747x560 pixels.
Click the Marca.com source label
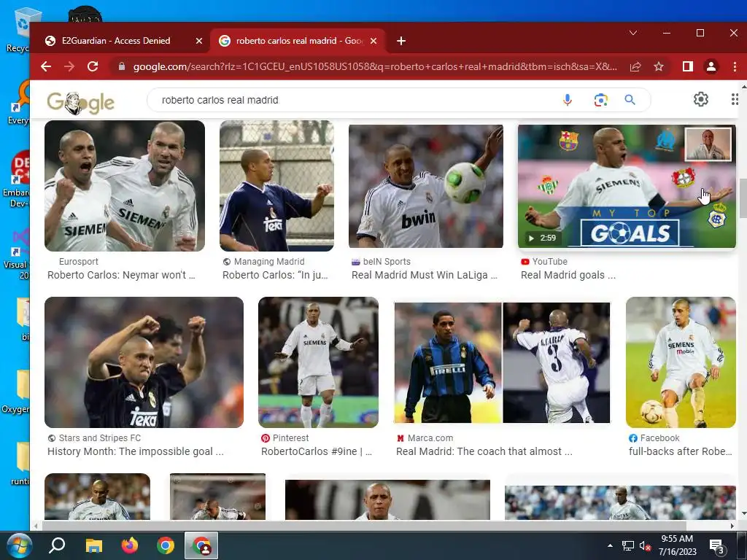tap(430, 438)
